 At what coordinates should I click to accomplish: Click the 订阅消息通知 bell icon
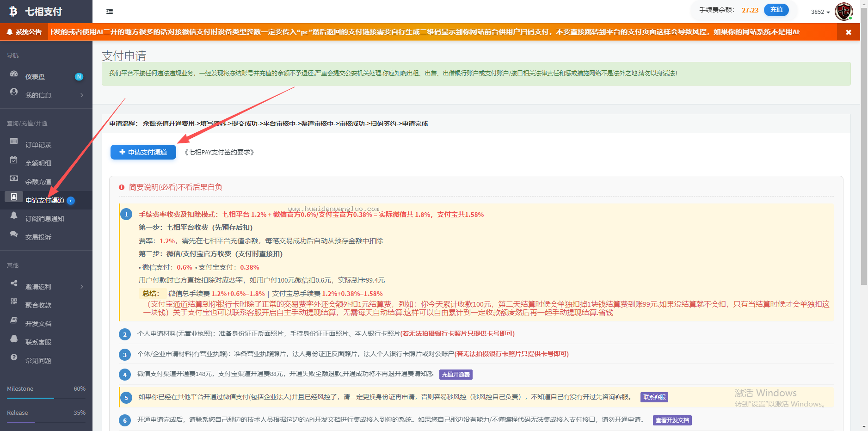pos(14,215)
